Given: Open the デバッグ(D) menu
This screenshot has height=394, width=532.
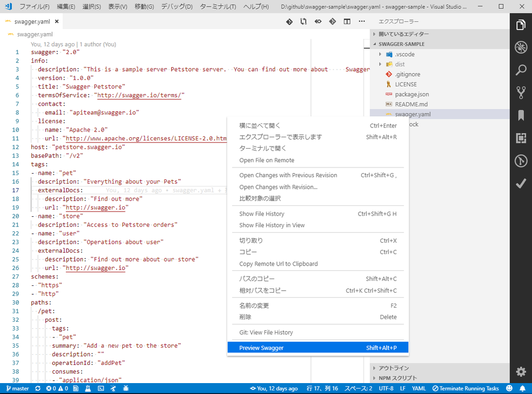Looking at the screenshot, I should 177,6.
